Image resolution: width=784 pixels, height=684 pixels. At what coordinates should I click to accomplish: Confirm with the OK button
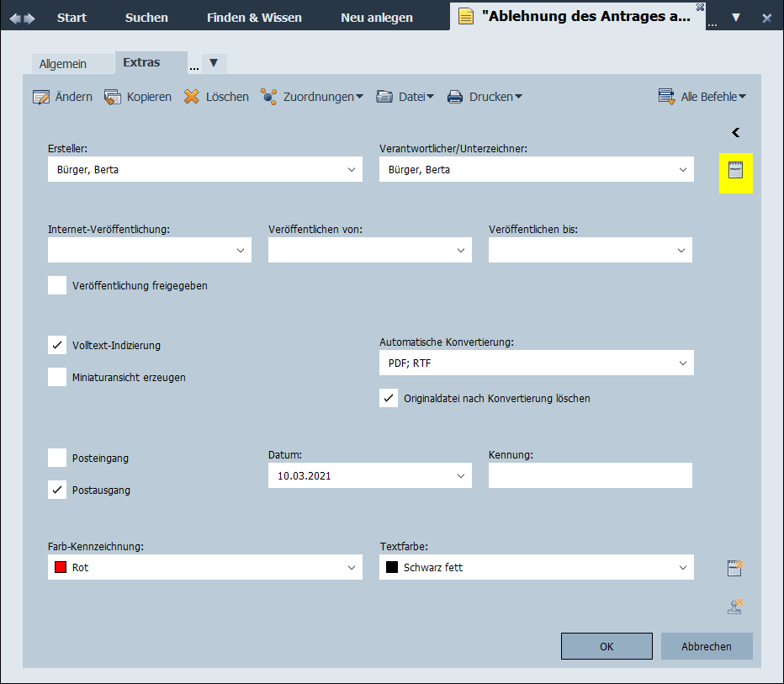[x=607, y=646]
